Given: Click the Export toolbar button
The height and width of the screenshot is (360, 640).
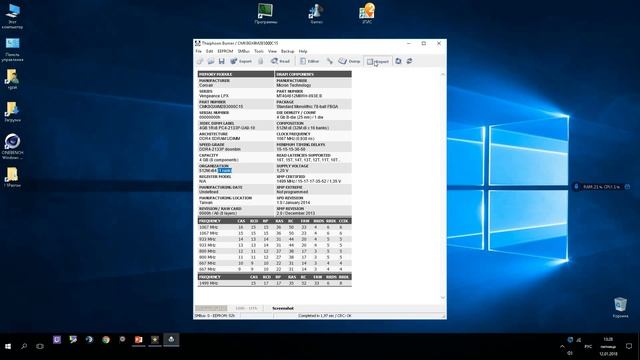Looking at the screenshot, I should pos(241,61).
